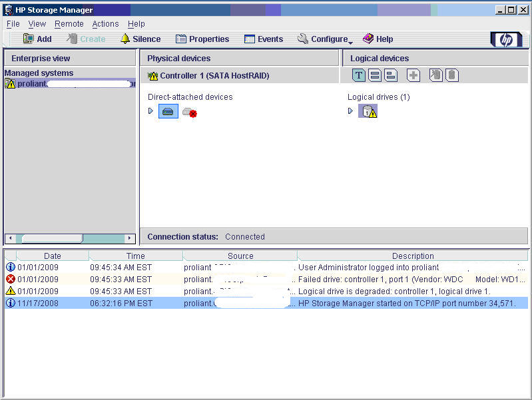The image size is (532, 400).
Task: Click the 'Logical drives (1)' label
Action: coord(379,97)
